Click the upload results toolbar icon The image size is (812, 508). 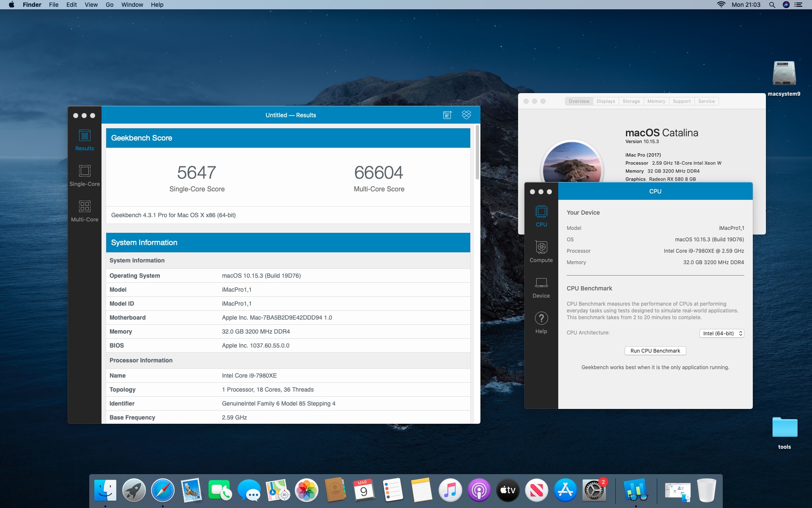(x=447, y=115)
